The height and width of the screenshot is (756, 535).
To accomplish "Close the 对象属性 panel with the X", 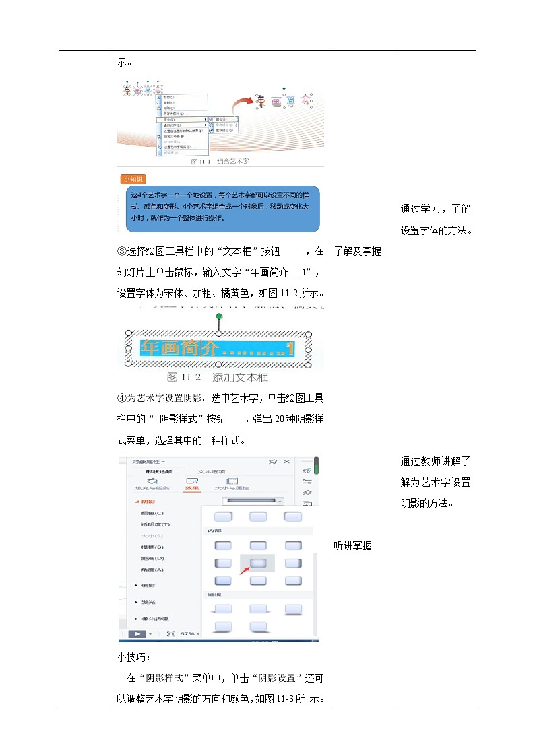I will pos(286,461).
